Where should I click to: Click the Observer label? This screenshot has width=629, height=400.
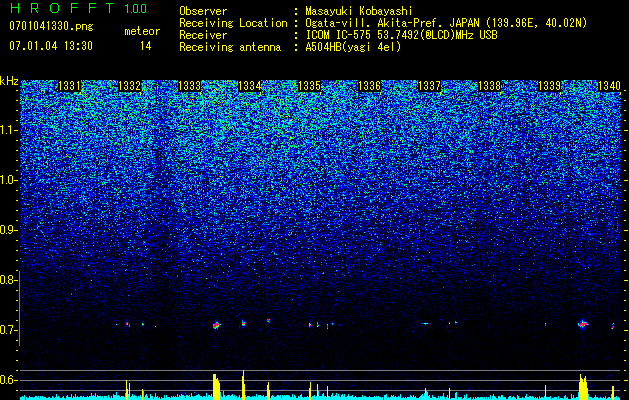[203, 11]
